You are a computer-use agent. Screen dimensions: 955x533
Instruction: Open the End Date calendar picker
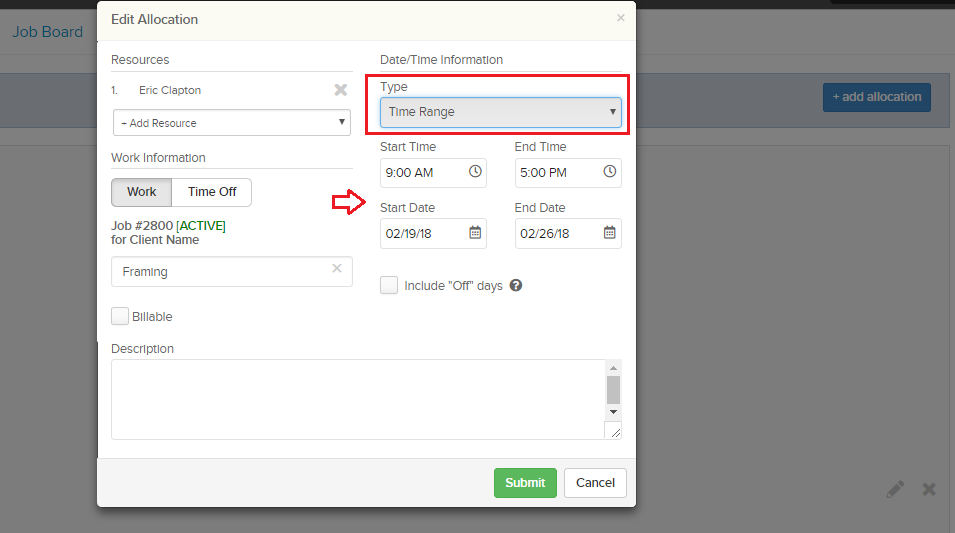point(610,233)
